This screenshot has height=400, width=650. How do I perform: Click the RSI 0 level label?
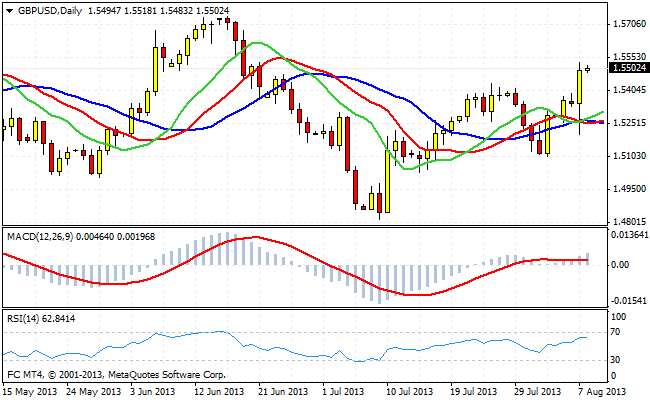[614, 376]
